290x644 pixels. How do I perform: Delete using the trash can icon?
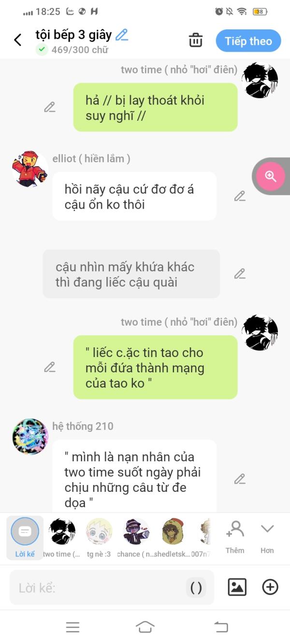click(x=196, y=40)
